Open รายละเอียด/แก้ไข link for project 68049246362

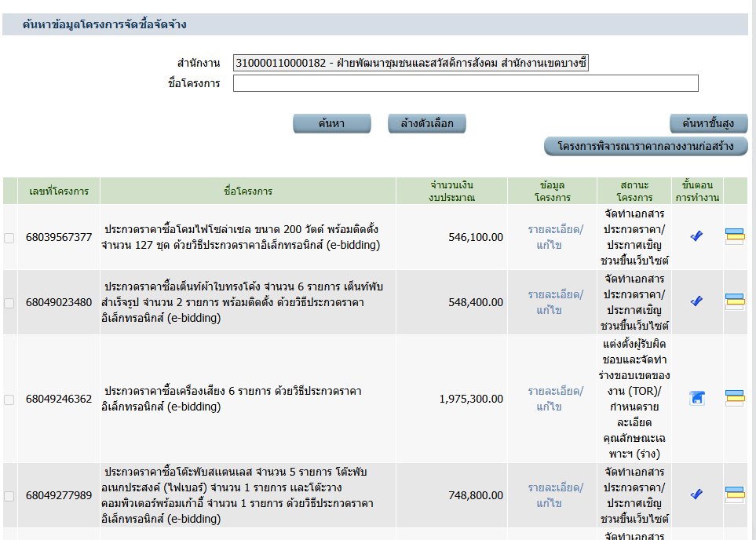[x=555, y=399]
